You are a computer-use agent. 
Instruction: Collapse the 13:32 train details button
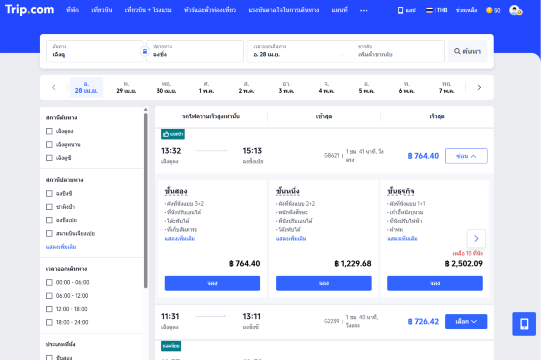click(466, 156)
